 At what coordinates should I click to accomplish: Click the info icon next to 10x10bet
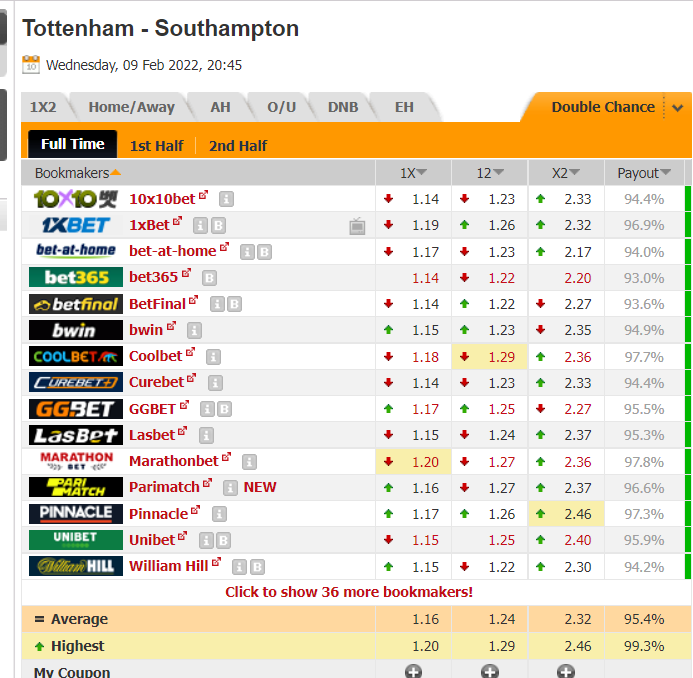click(x=226, y=199)
